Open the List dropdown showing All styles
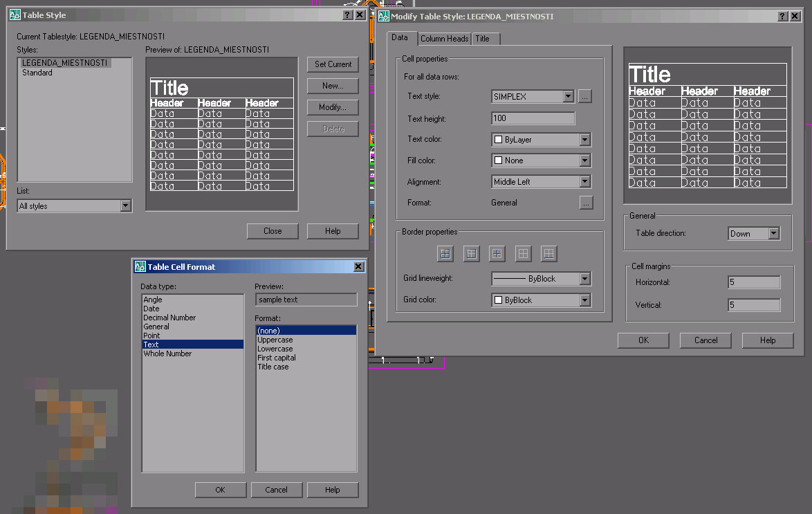The height and width of the screenshot is (514, 812). [x=125, y=205]
